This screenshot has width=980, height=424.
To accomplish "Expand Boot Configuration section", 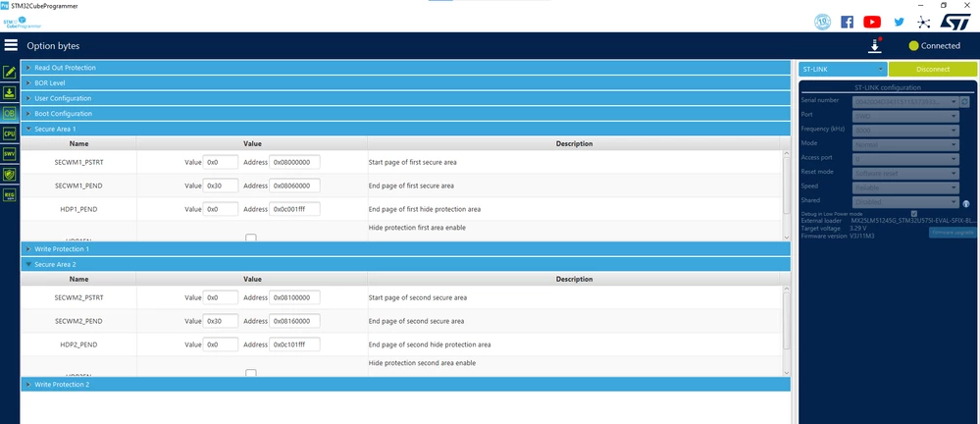I will coord(405,114).
